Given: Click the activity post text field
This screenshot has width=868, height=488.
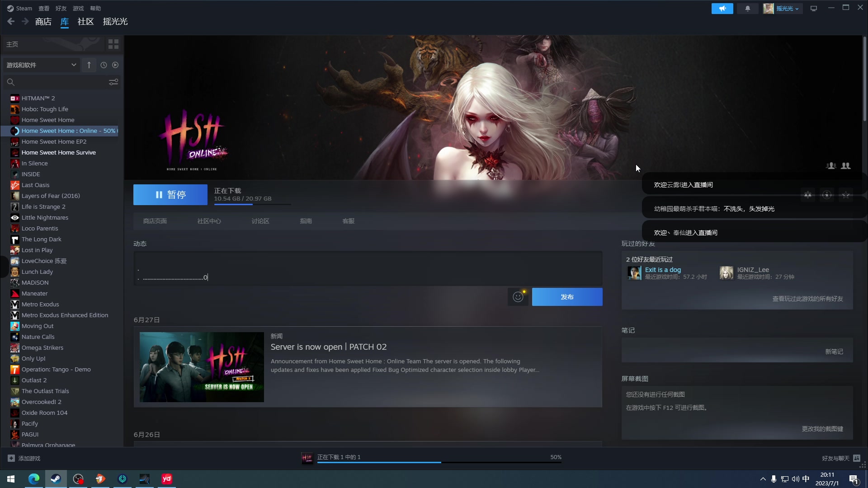Looking at the screenshot, I should (368, 268).
